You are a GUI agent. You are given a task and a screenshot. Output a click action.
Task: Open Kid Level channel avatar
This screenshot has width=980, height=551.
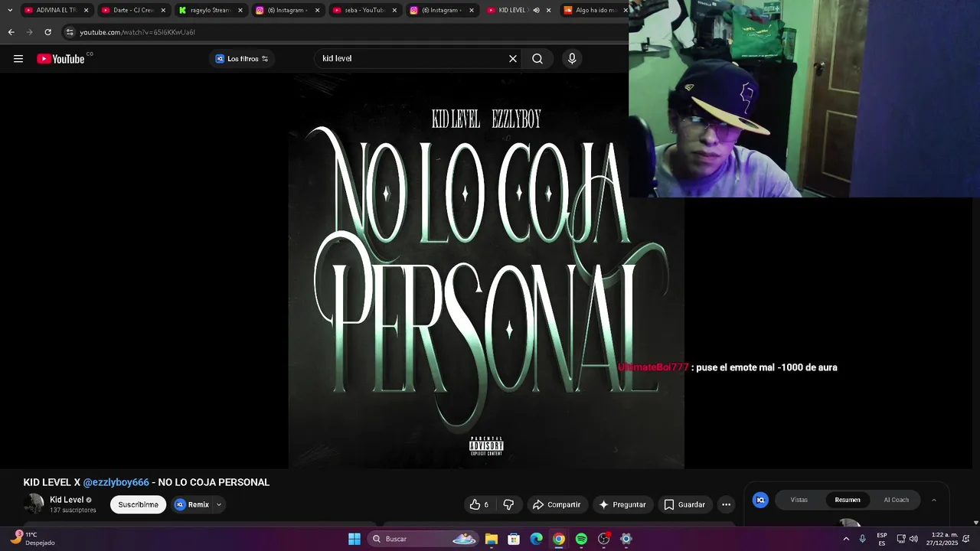click(34, 504)
